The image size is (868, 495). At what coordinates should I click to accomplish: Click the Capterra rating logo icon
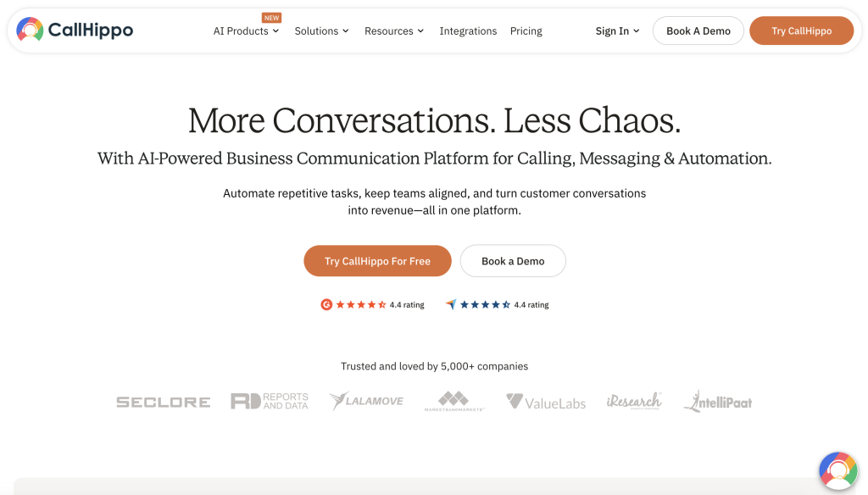(451, 304)
